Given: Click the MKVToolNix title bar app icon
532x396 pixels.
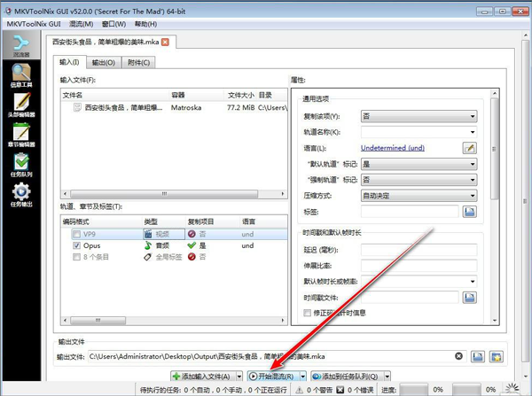Looking at the screenshot, I should 8,12.
